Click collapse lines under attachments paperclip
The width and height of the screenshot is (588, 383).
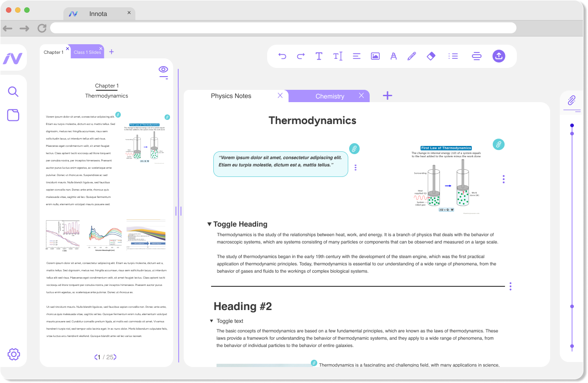tap(572, 110)
